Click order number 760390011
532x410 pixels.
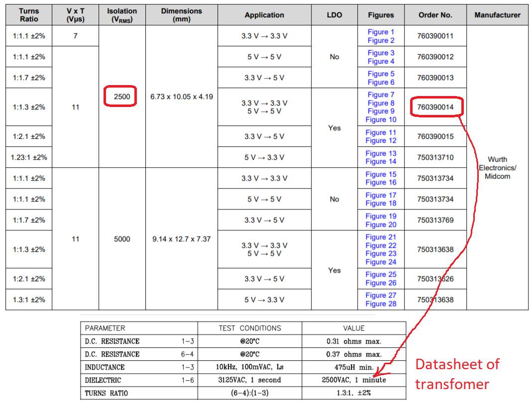point(435,36)
